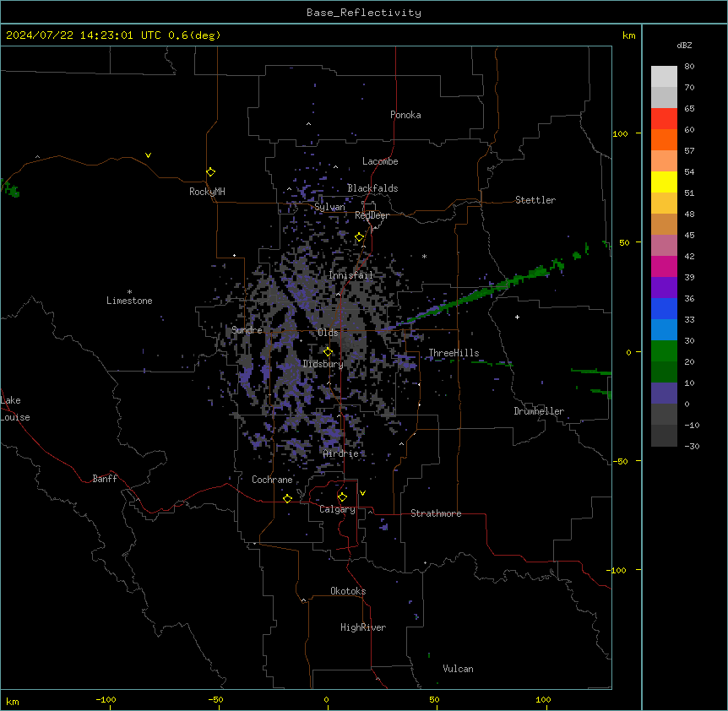The image size is (728, 711).
Task: Pick the yellow 51-54 dBZ legend swatch
Action: click(x=664, y=182)
